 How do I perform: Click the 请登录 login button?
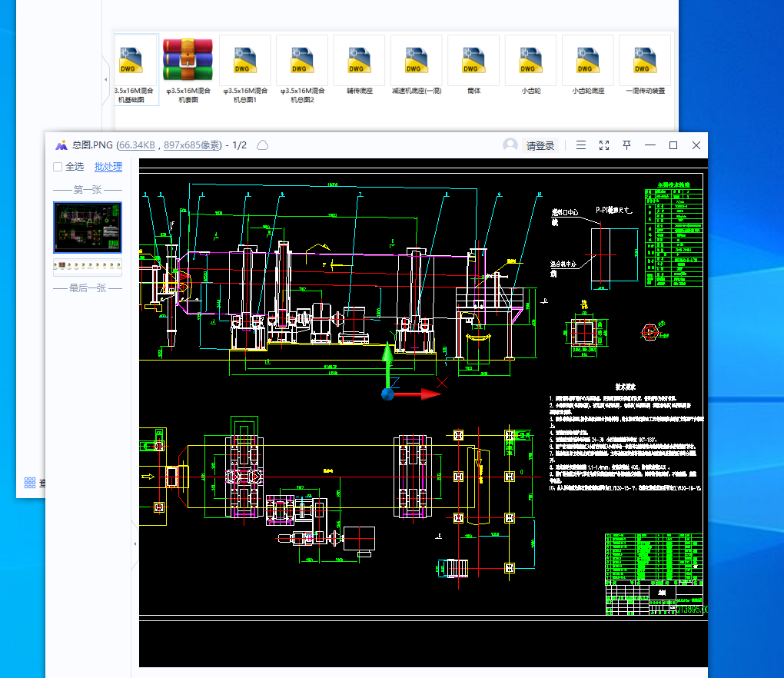tap(540, 145)
